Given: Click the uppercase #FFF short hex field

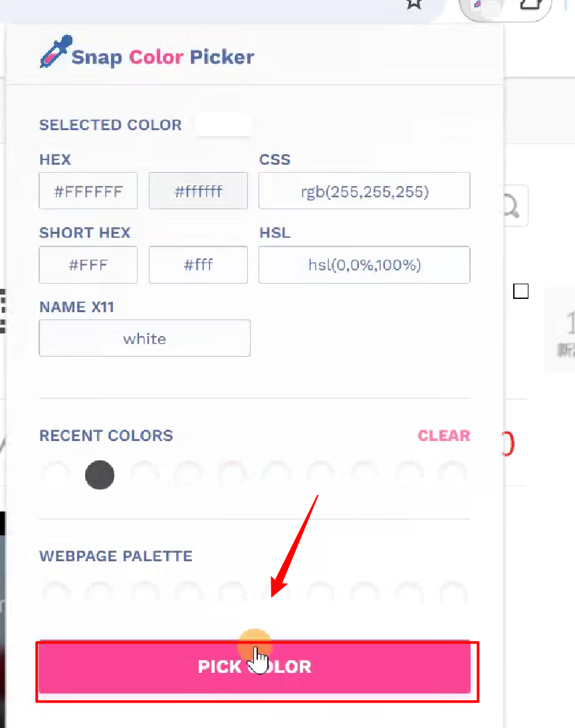Looking at the screenshot, I should pos(88,265).
